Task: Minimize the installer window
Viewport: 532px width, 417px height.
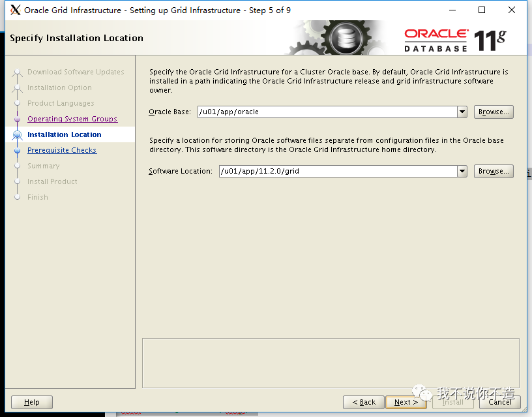Action: 452,10
